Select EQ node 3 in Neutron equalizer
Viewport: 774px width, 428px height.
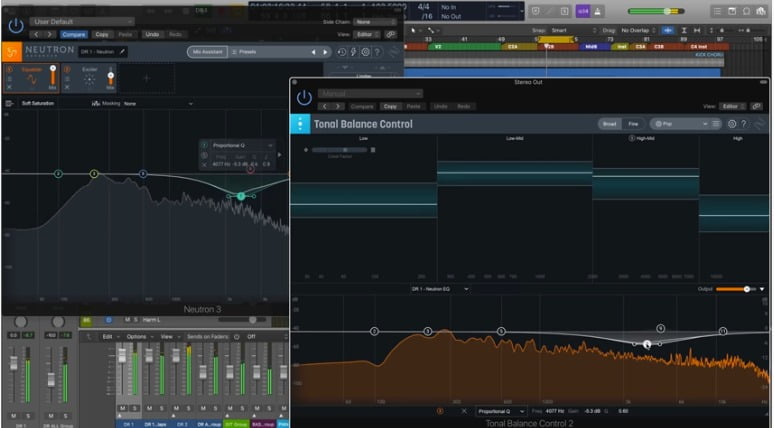(x=94, y=174)
